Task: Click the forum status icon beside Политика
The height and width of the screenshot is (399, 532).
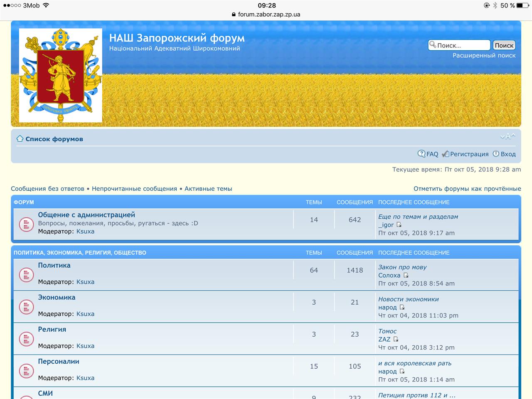Action: pos(26,275)
